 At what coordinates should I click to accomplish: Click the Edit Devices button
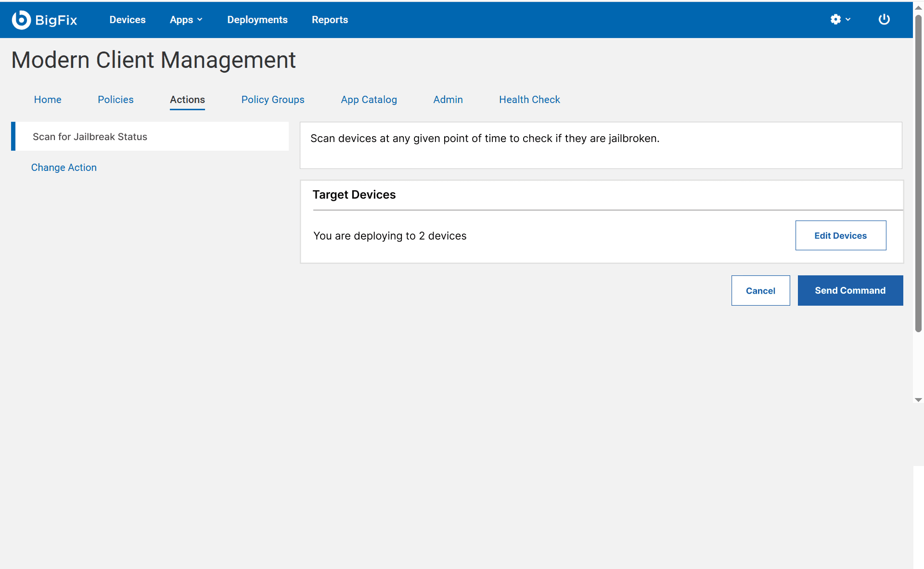pos(841,235)
